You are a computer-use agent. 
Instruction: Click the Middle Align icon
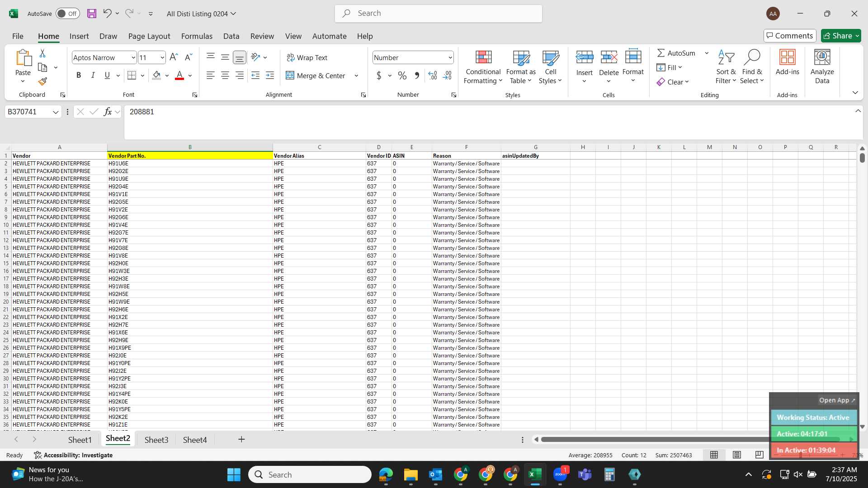[x=225, y=57]
